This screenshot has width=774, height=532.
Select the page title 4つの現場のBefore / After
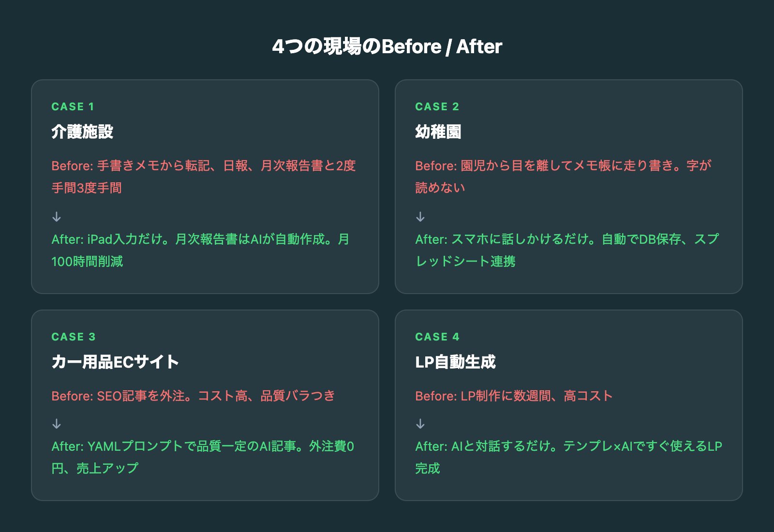coord(387,46)
